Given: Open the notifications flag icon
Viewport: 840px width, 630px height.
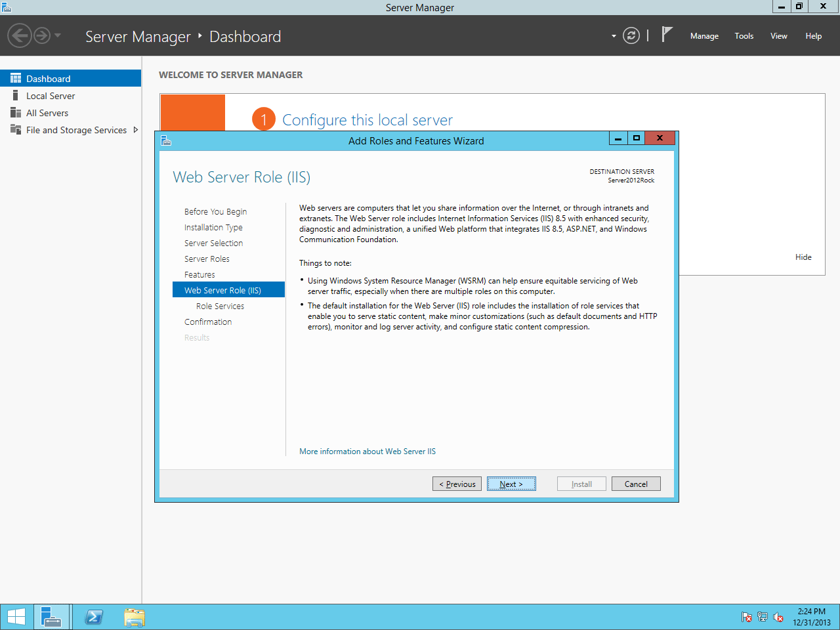Looking at the screenshot, I should click(x=667, y=34).
